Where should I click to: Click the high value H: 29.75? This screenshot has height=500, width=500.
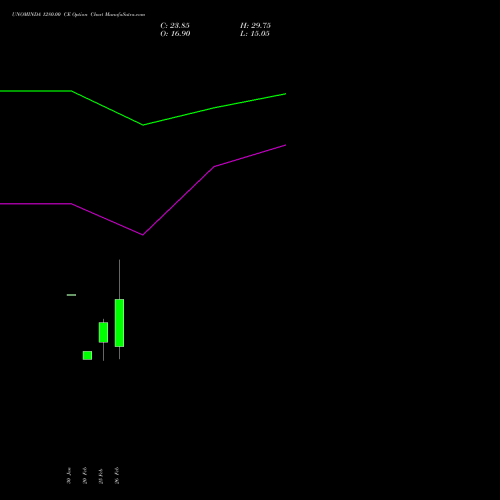[x=255, y=26]
